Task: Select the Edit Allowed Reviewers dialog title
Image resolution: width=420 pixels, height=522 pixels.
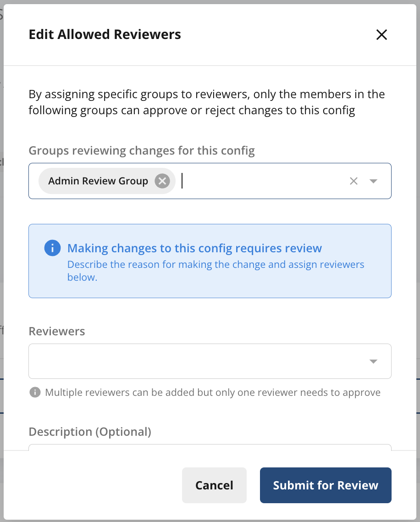Action: pos(105,34)
